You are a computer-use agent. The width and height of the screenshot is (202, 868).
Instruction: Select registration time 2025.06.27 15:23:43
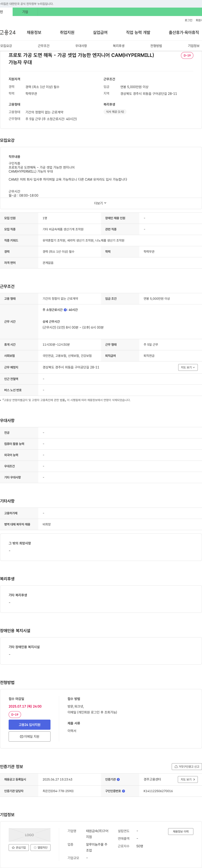tap(57, 779)
